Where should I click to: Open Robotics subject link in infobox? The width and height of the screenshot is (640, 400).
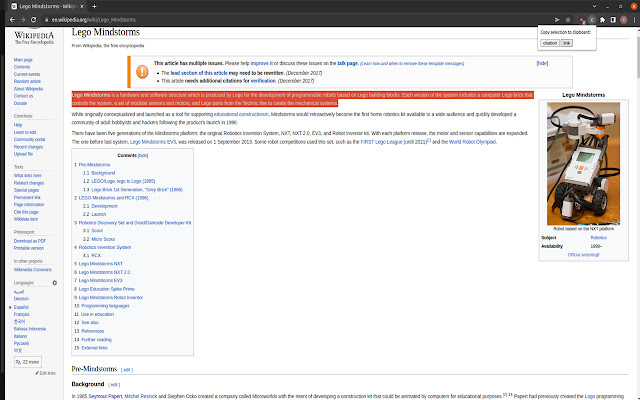click(598, 237)
